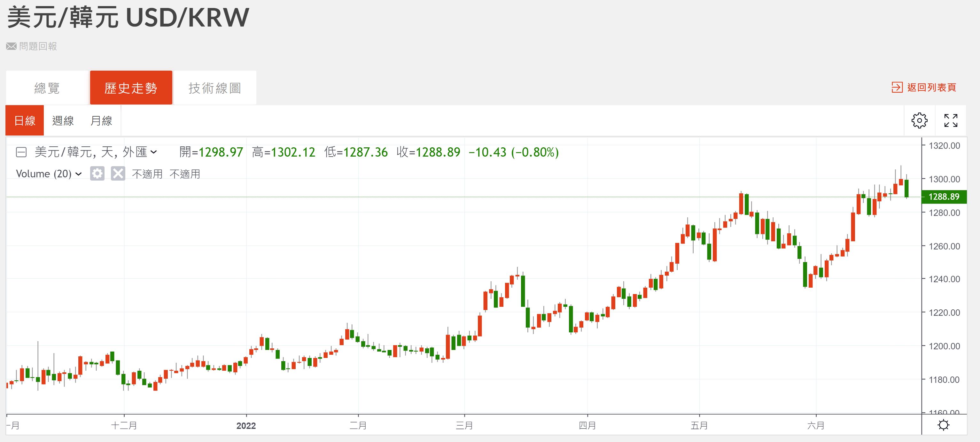Screen dimensions: 980x442
Task: Collapse legend using minus box icon
Action: (x=21, y=152)
